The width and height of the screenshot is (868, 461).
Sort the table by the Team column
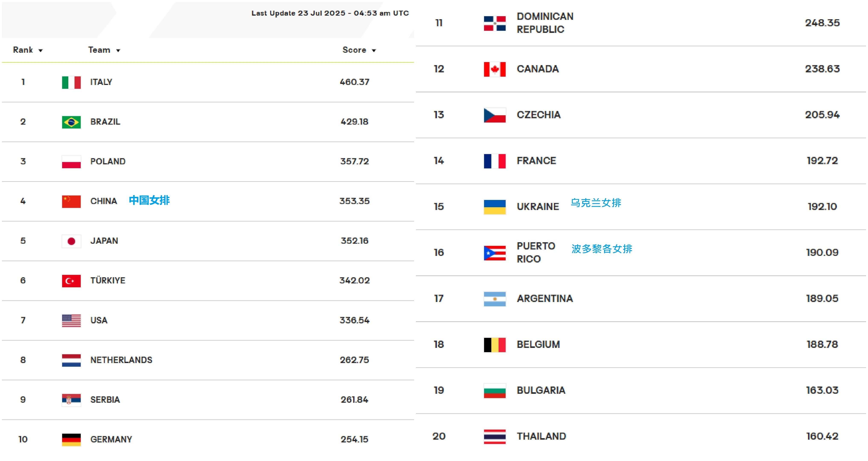click(104, 50)
